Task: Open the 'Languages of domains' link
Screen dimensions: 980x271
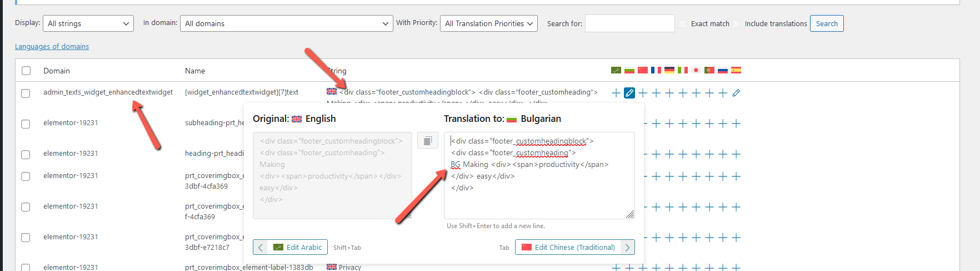Action: (52, 47)
